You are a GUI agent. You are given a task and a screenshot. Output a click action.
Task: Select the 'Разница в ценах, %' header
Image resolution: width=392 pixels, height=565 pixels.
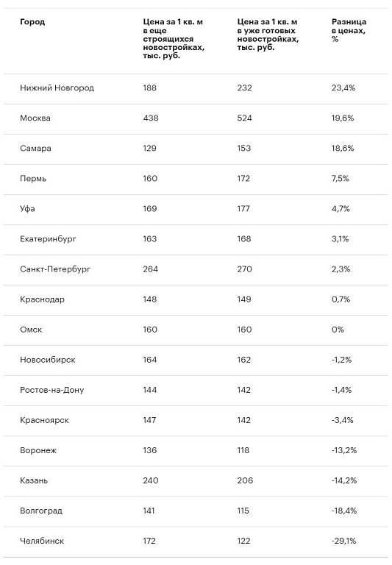tap(349, 30)
